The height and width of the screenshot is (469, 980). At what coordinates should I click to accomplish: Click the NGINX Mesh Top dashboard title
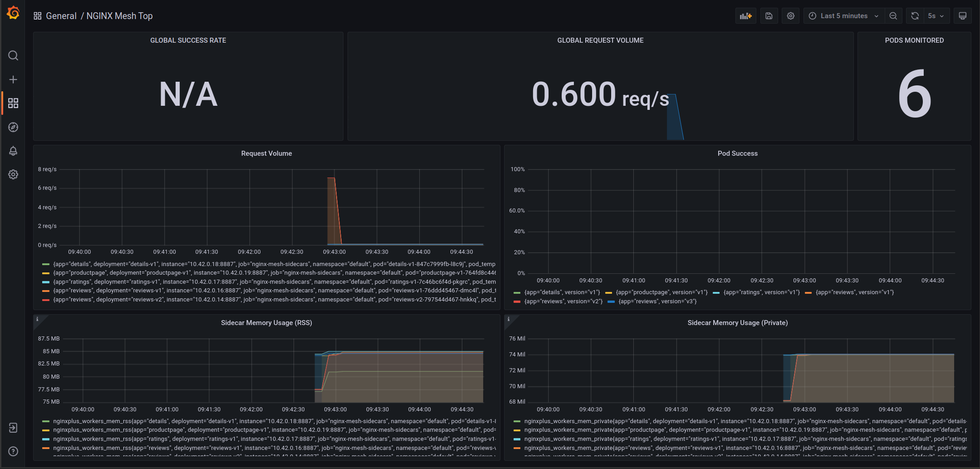119,16
